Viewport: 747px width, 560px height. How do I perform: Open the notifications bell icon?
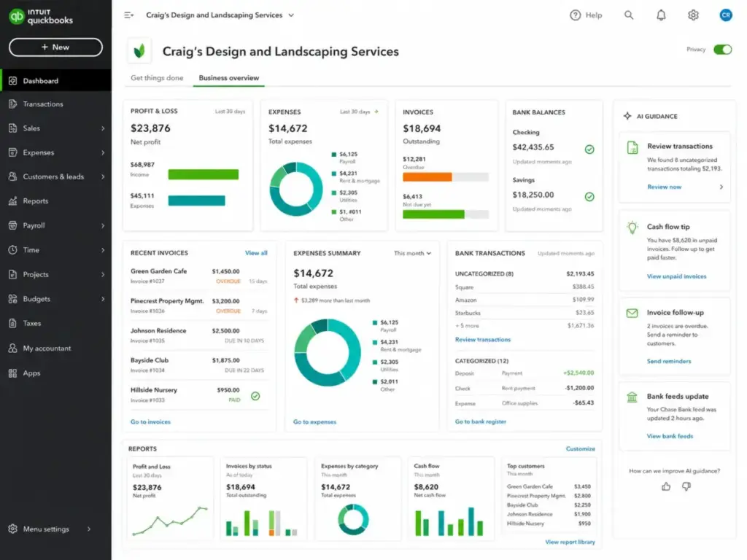(x=661, y=15)
